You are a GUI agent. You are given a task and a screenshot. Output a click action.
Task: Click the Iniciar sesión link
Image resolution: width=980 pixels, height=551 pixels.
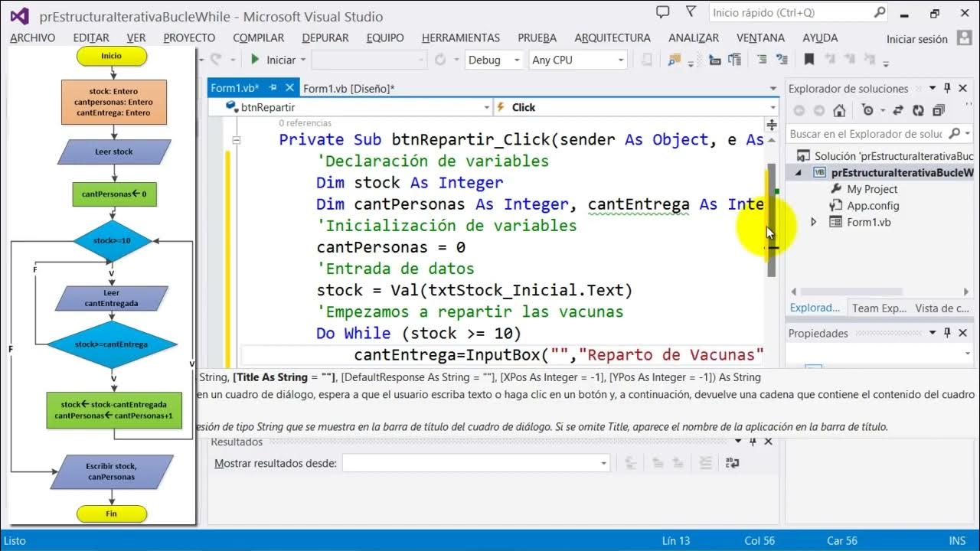(917, 39)
